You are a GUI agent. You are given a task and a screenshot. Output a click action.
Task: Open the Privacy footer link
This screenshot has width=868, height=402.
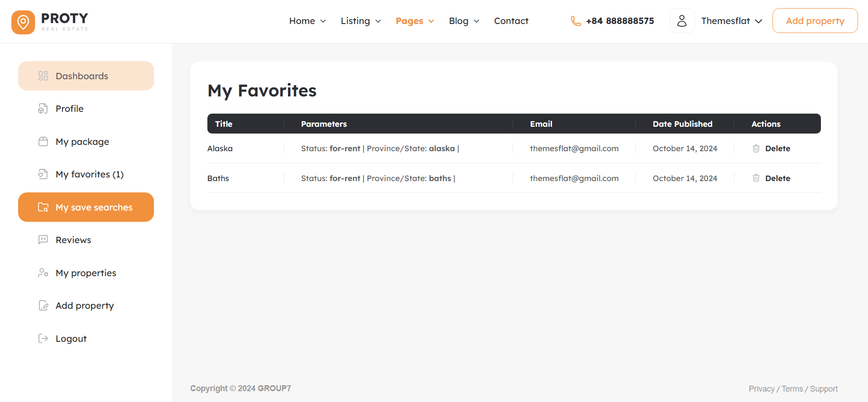(761, 389)
